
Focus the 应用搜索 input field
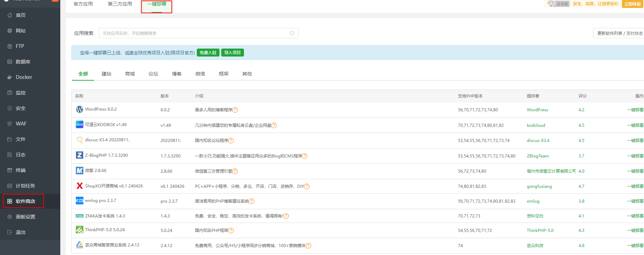(195, 33)
